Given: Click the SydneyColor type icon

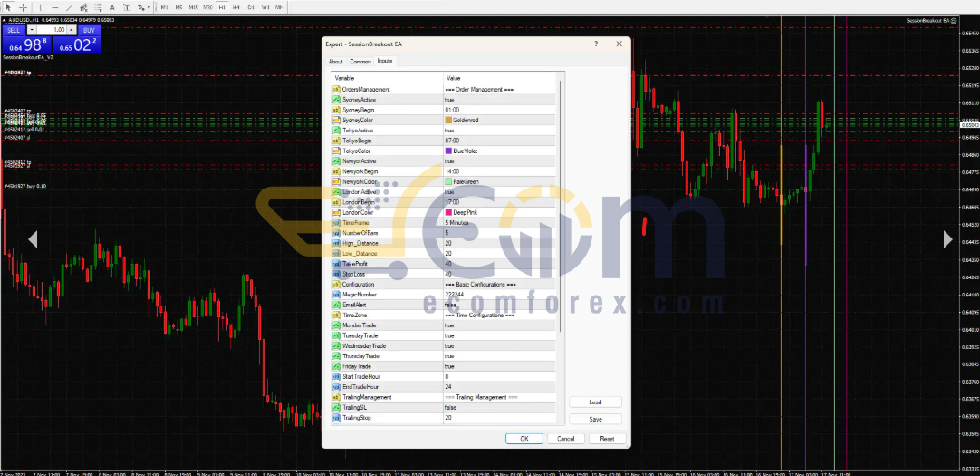Looking at the screenshot, I should point(336,120).
